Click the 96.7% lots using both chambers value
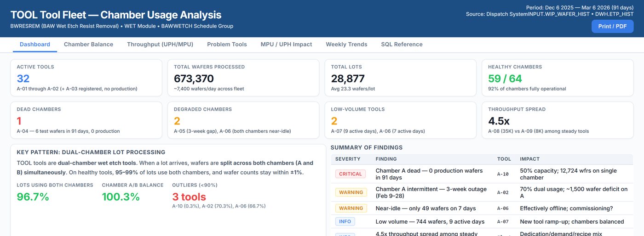Image resolution: width=644 pixels, height=236 pixels. 33,197
